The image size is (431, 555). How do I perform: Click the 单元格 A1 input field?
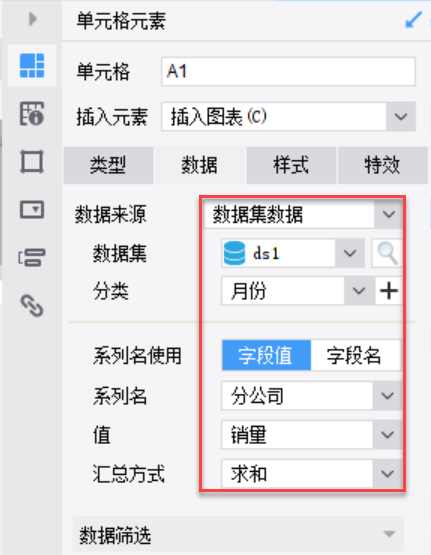tap(288, 71)
